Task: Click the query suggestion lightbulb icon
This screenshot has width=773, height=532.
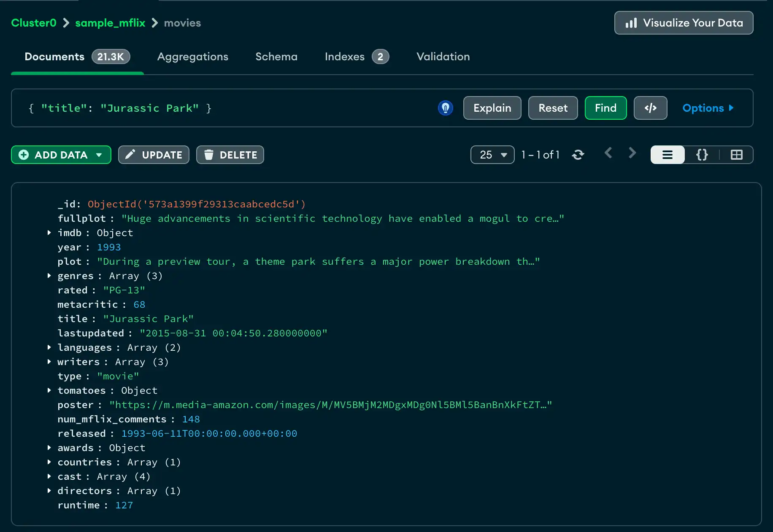Action: 446,108
